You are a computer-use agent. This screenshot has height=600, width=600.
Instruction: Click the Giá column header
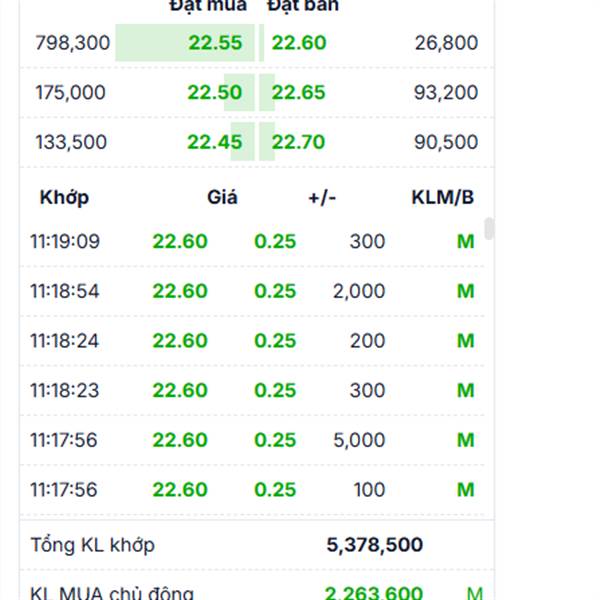[222, 197]
